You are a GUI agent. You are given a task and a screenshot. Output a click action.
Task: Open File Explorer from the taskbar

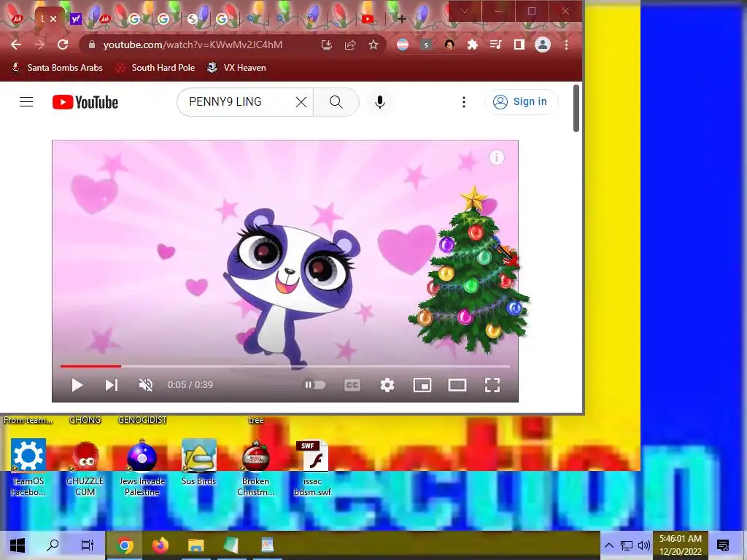pos(196,545)
